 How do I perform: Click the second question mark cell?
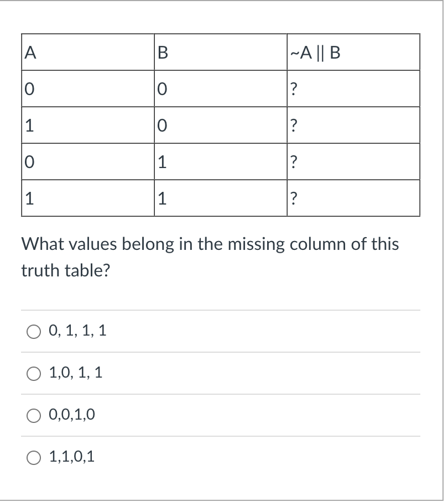pyautogui.click(x=294, y=124)
